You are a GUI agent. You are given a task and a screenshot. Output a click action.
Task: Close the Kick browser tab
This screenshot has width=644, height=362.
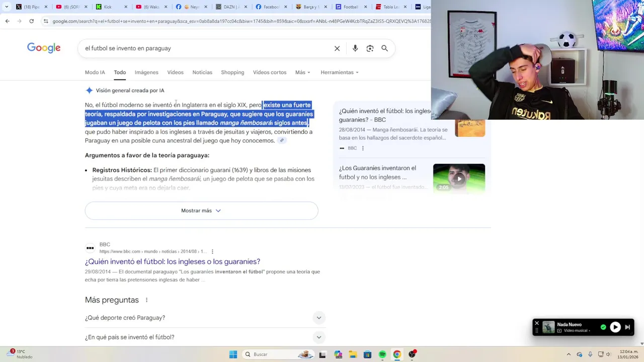click(126, 7)
